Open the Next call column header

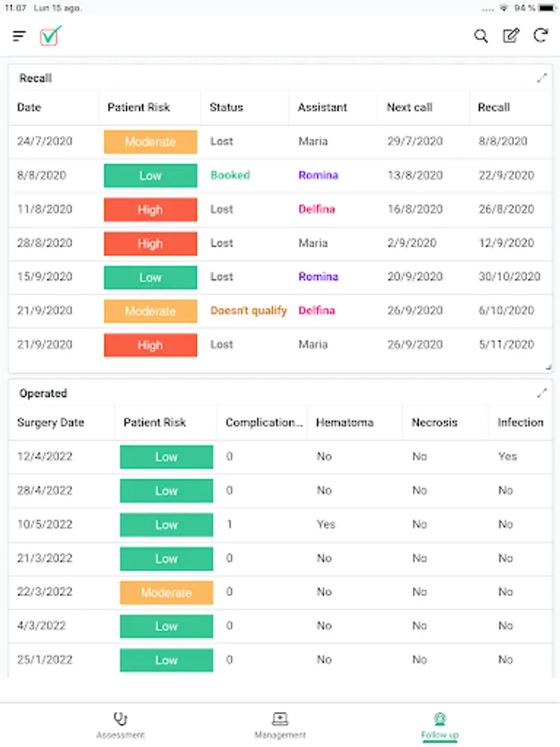[410, 108]
